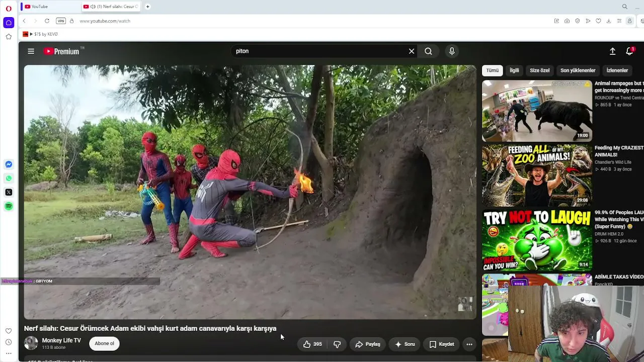Open Spotify in the Opera sidebar
The height and width of the screenshot is (362, 644).
point(9,206)
